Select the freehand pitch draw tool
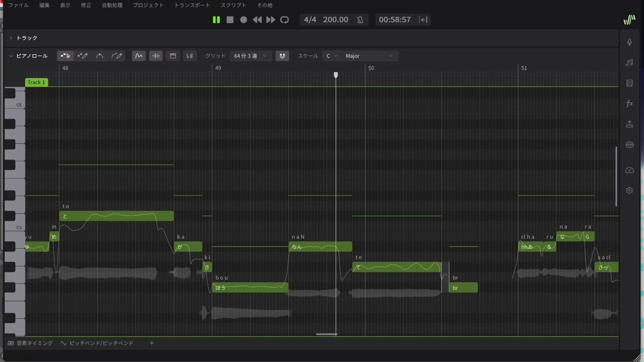Viewport: 644px width, 362px height. tap(117, 56)
